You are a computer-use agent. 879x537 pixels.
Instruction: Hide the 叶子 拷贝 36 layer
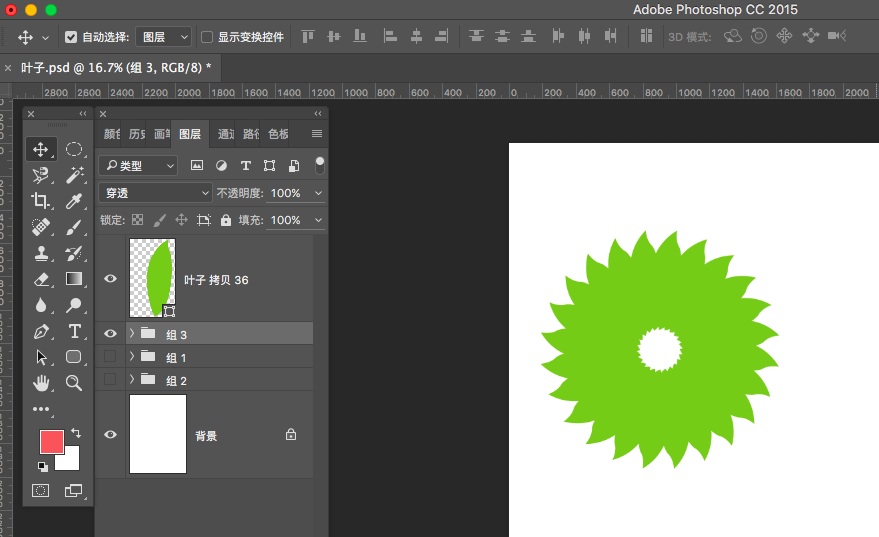tap(110, 279)
